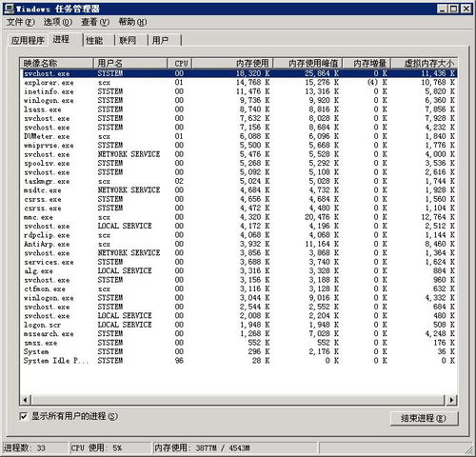Screen dimensions: 476x457
Task: Minimize the Task Manager window
Action: [x=443, y=9]
